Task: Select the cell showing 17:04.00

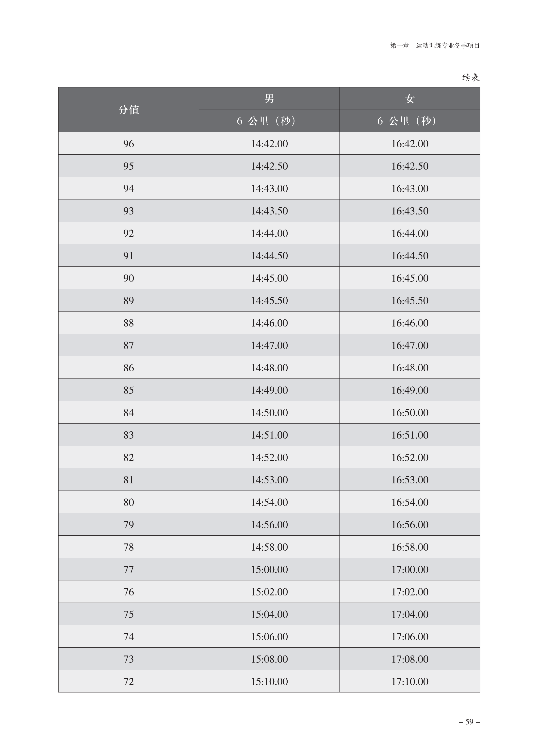Action: (x=409, y=614)
